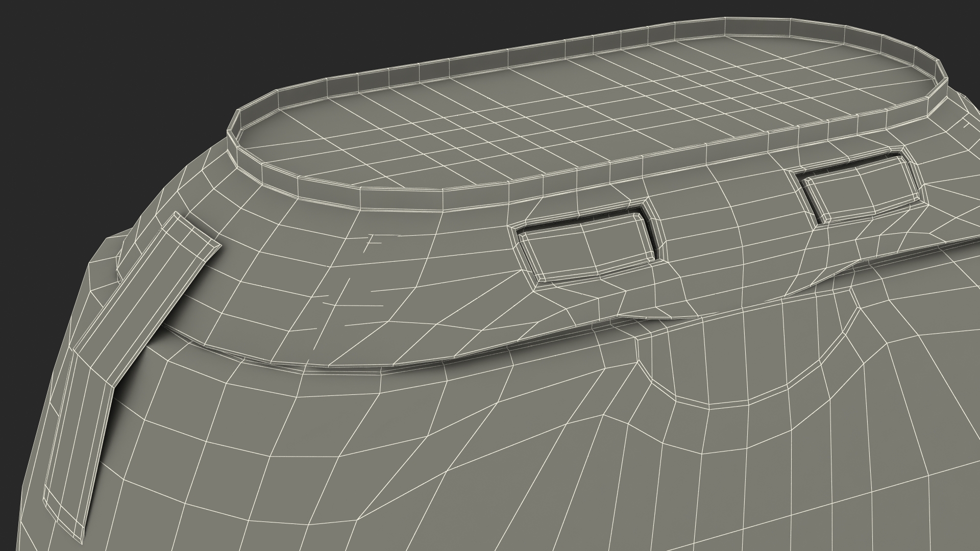Click the lower body mesh at bottom center
980x551 pixels.
tap(490, 495)
